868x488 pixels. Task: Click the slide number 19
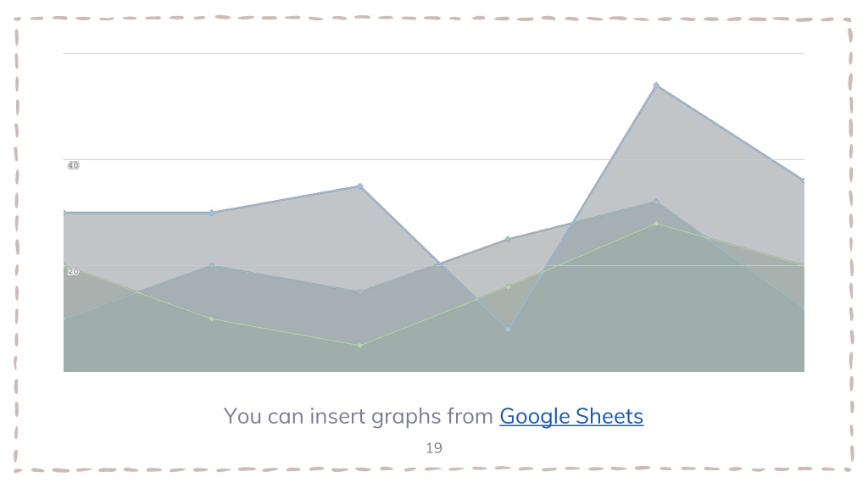point(434,447)
